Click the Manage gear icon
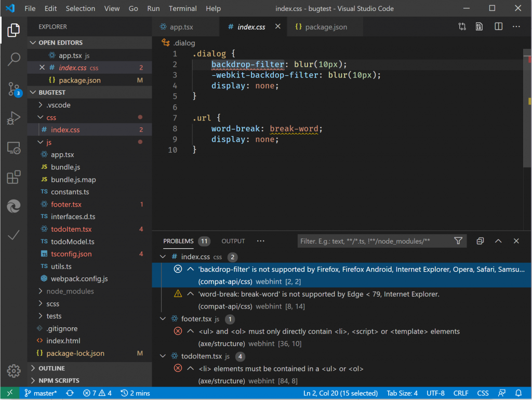The height and width of the screenshot is (400, 532). tap(14, 370)
